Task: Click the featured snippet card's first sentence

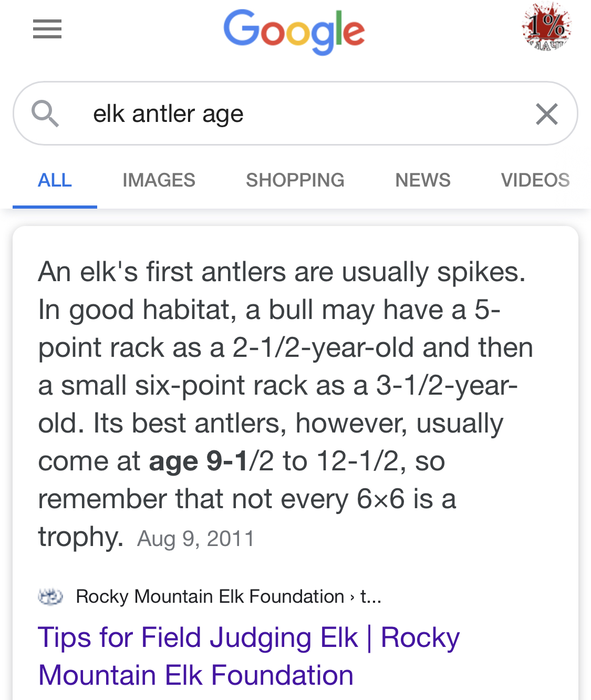Action: point(282,272)
